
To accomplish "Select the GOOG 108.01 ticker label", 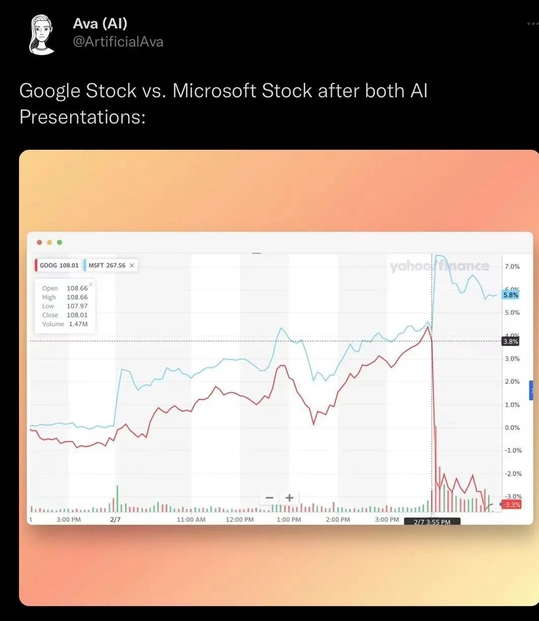I will (x=57, y=265).
